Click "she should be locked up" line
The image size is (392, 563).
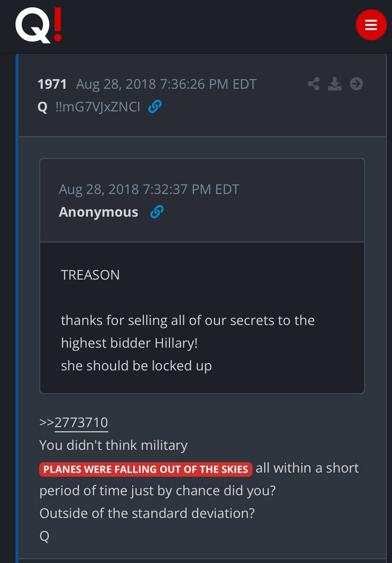tap(136, 366)
